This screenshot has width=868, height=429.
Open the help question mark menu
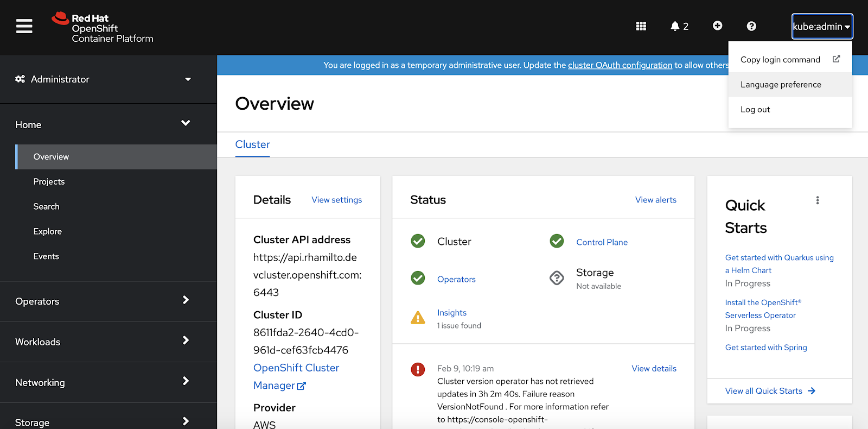(751, 26)
